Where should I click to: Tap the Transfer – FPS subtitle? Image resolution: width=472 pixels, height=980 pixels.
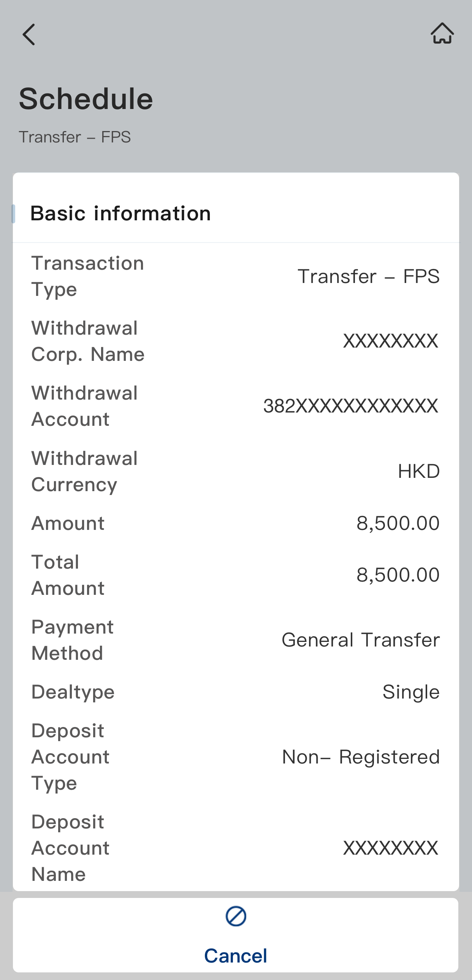(x=74, y=137)
